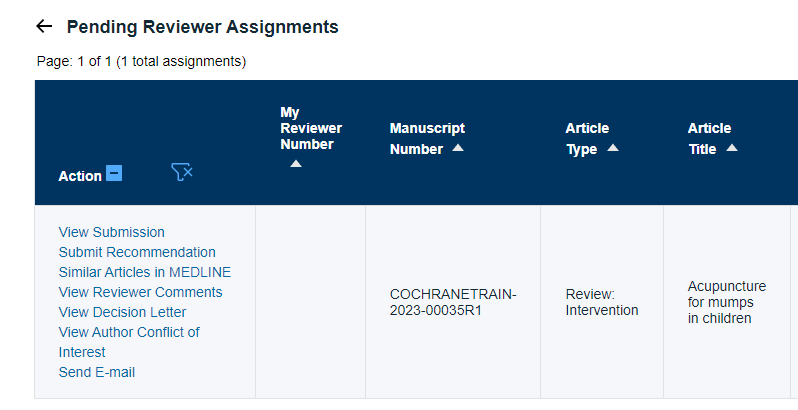
Task: Click the 'Pending Reviewer Assignments' heading
Action: 202,27
